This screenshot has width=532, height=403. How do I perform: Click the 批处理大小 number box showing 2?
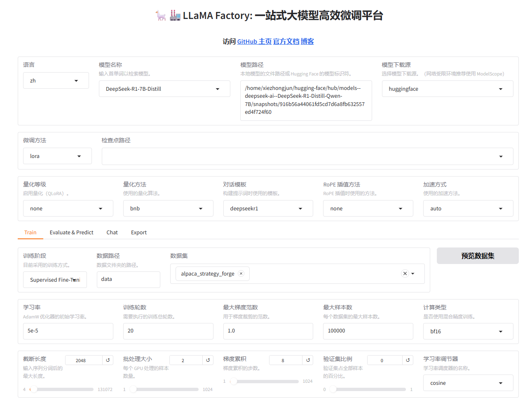pos(186,360)
